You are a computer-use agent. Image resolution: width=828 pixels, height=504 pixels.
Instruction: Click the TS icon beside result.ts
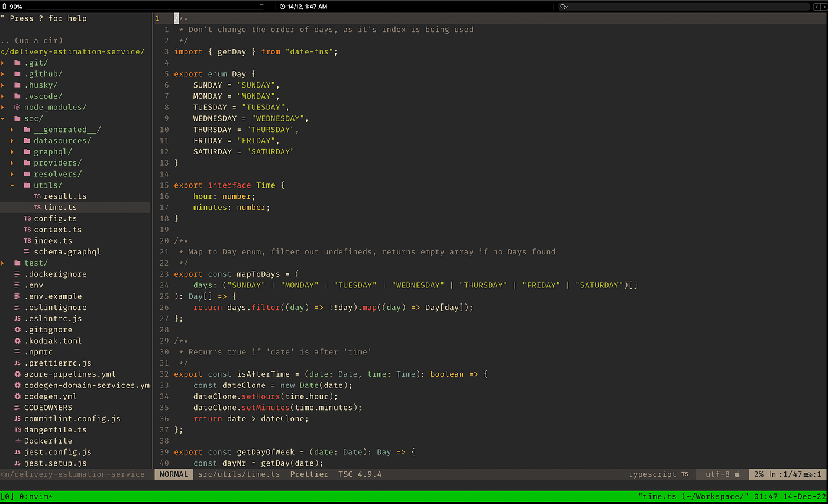(x=37, y=196)
